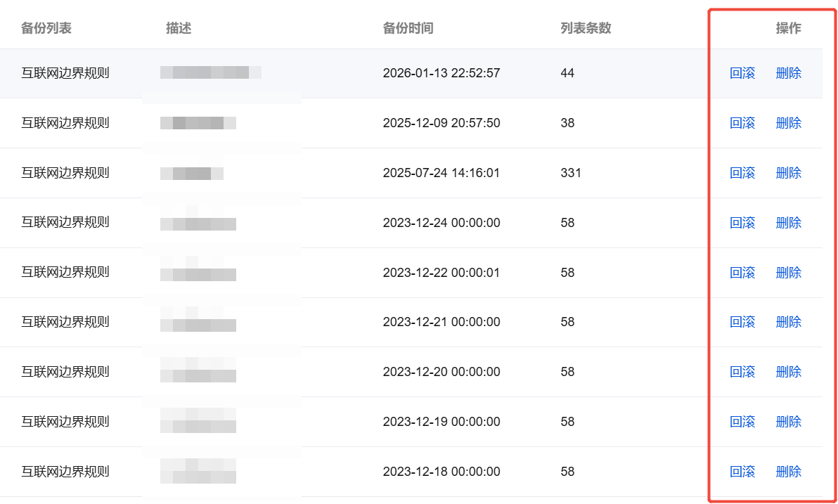838x504 pixels.
Task: Roll back to the 2023-12-22 00:00:01 backup
Action: [742, 273]
